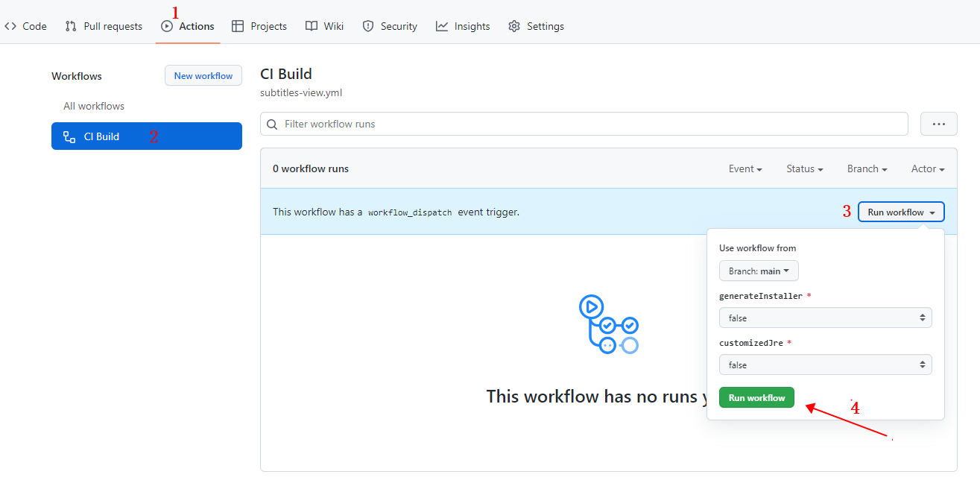Select All workflows in sidebar
The height and width of the screenshot is (489, 980).
[x=94, y=106]
